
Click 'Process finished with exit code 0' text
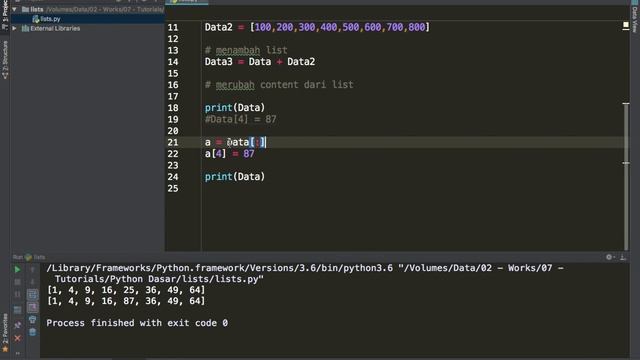(137, 323)
